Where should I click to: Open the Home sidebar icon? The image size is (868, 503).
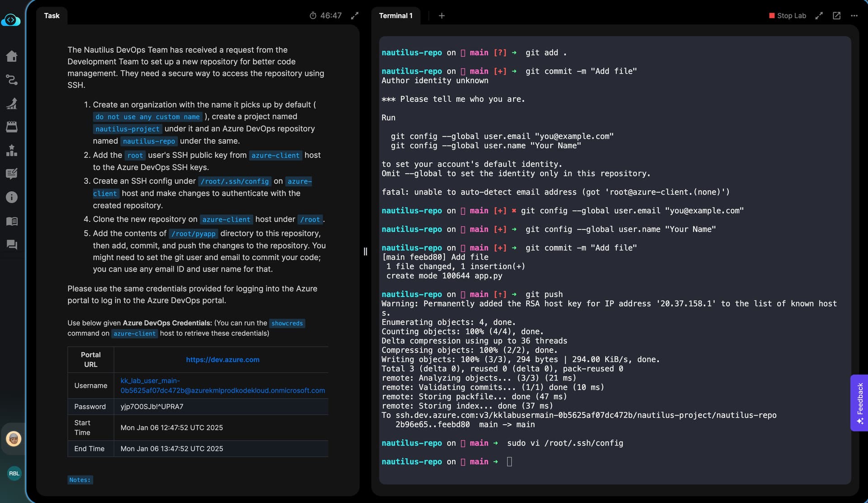(x=12, y=56)
